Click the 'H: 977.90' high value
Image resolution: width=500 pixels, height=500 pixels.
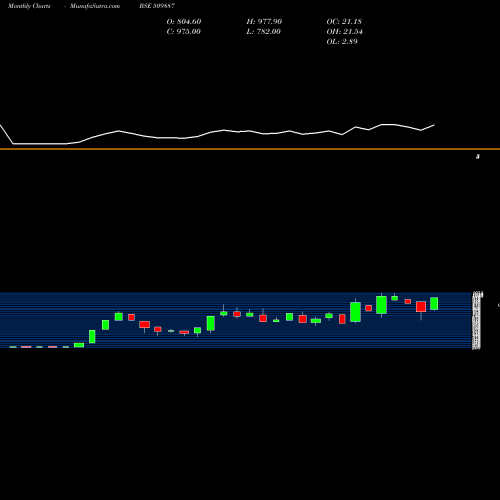pos(264,21)
